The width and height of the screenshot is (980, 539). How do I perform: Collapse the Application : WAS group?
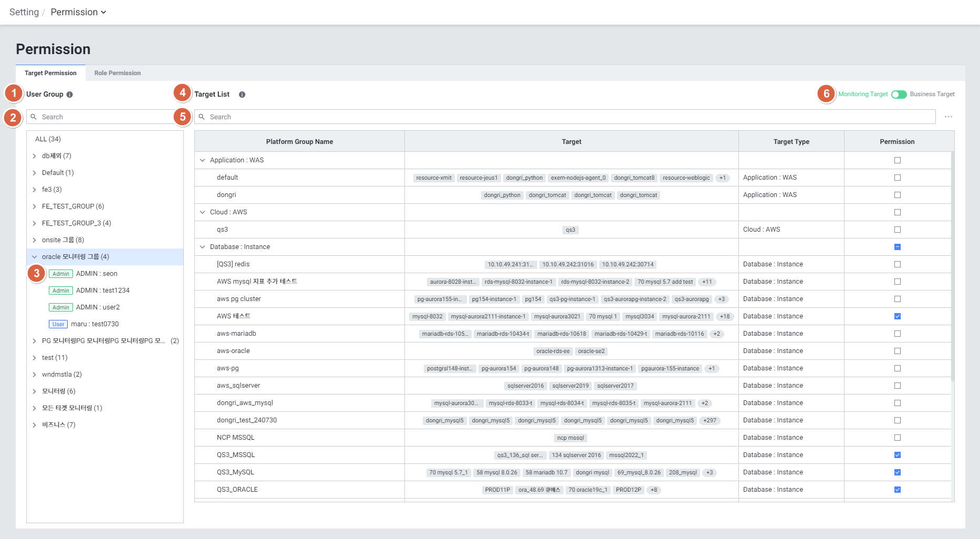click(203, 160)
